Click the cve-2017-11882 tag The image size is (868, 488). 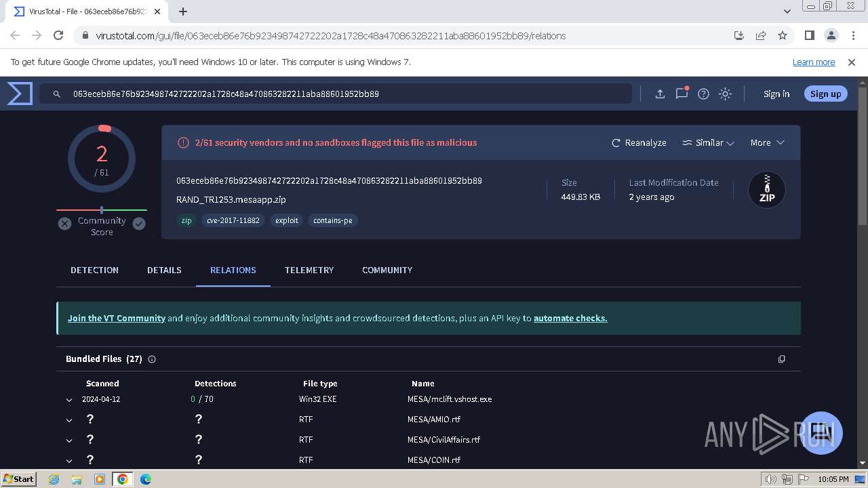pyautogui.click(x=233, y=220)
